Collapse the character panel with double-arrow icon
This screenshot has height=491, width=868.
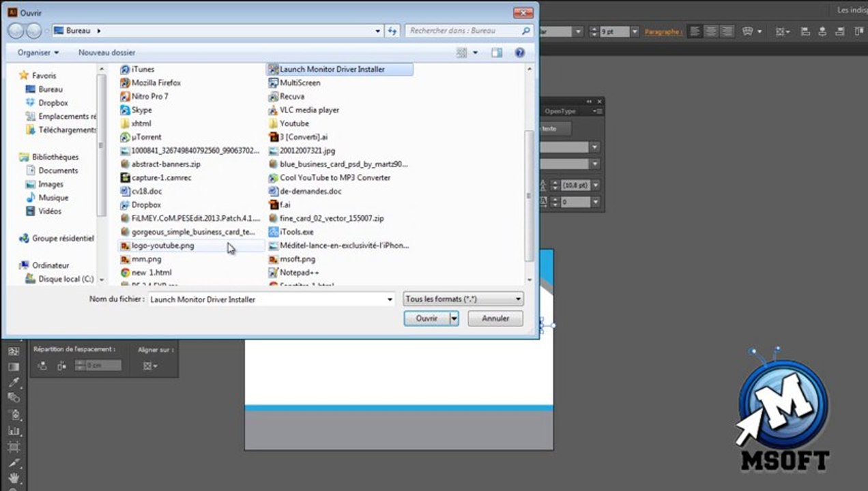coord(590,102)
